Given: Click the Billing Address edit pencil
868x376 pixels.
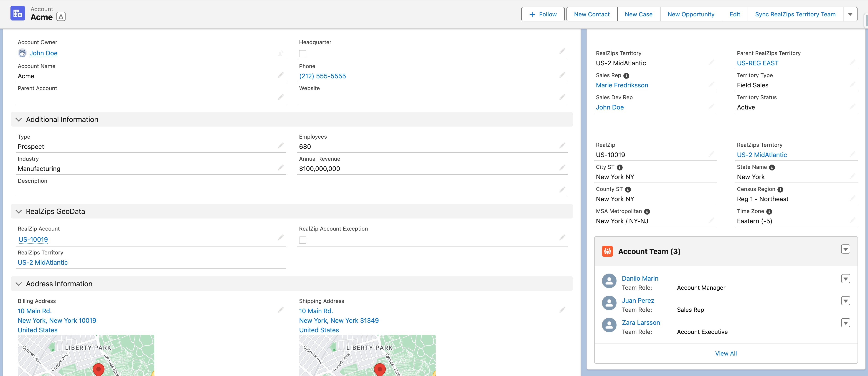Looking at the screenshot, I should [x=281, y=310].
